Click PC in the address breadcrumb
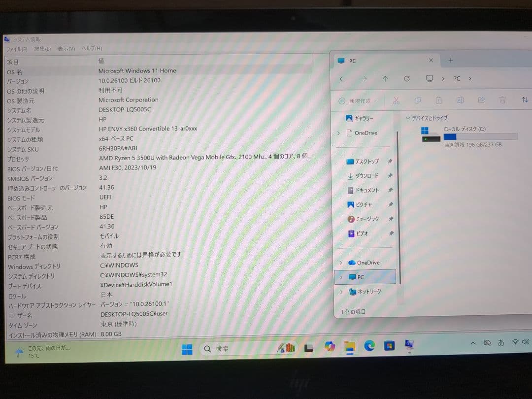Image resolution: width=532 pixels, height=399 pixels. pos(457,78)
